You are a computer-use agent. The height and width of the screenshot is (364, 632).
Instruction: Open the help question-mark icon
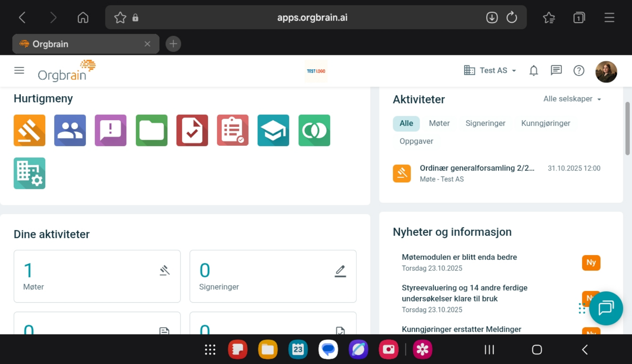pyautogui.click(x=579, y=70)
